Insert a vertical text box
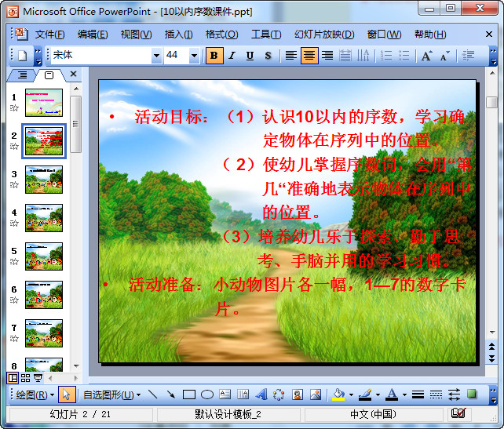 243,394
